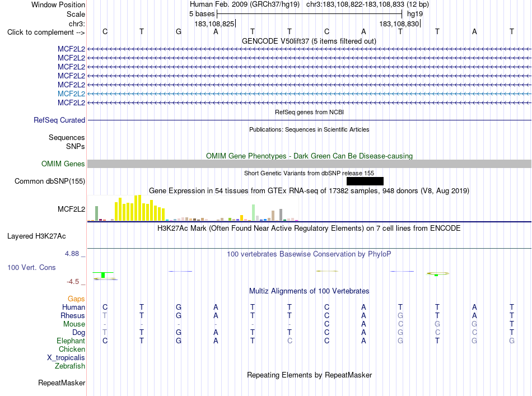Click the '100 Vert. Cons' label
The image size is (532, 396).
click(x=31, y=267)
